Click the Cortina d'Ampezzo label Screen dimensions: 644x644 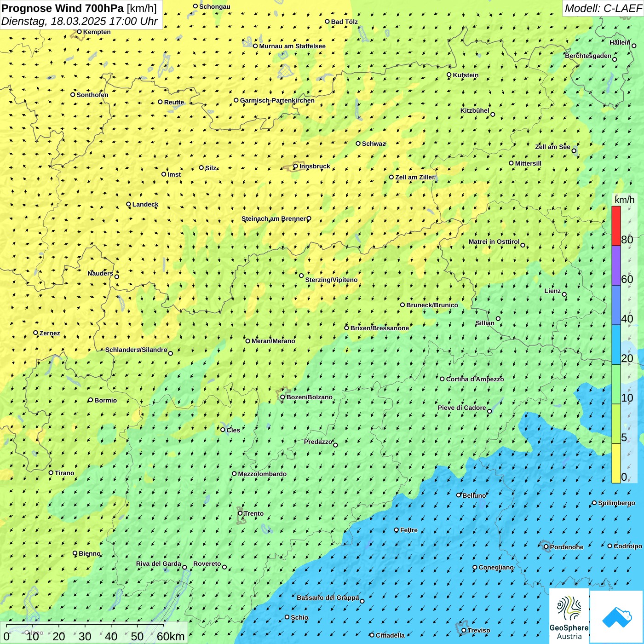pyautogui.click(x=475, y=379)
